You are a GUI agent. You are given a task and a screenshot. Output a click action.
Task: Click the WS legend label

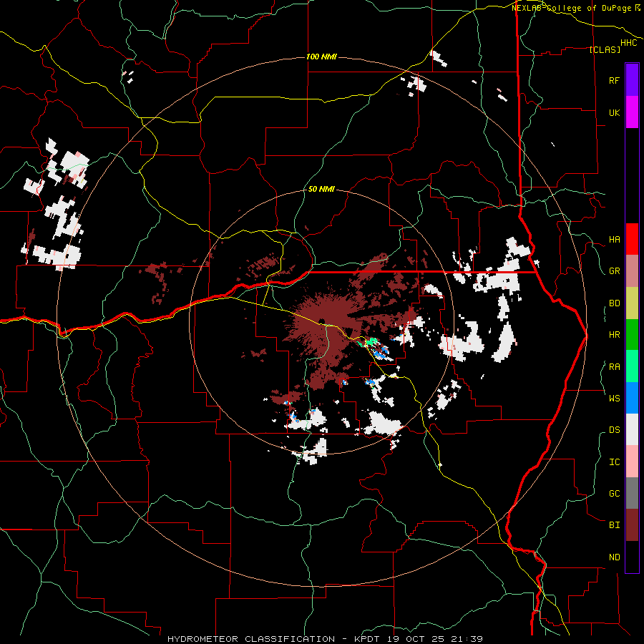pos(614,399)
